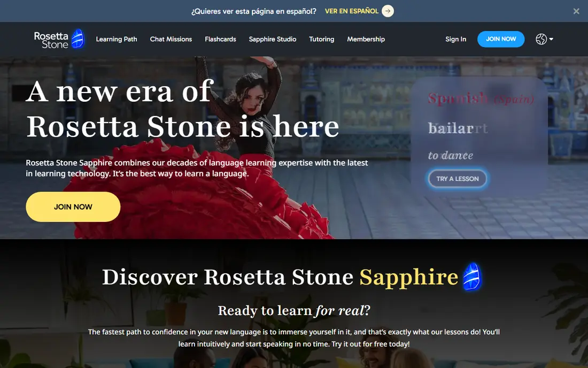The width and height of the screenshot is (588, 368).
Task: Click the blue JOIN NOW header button
Action: coord(501,39)
